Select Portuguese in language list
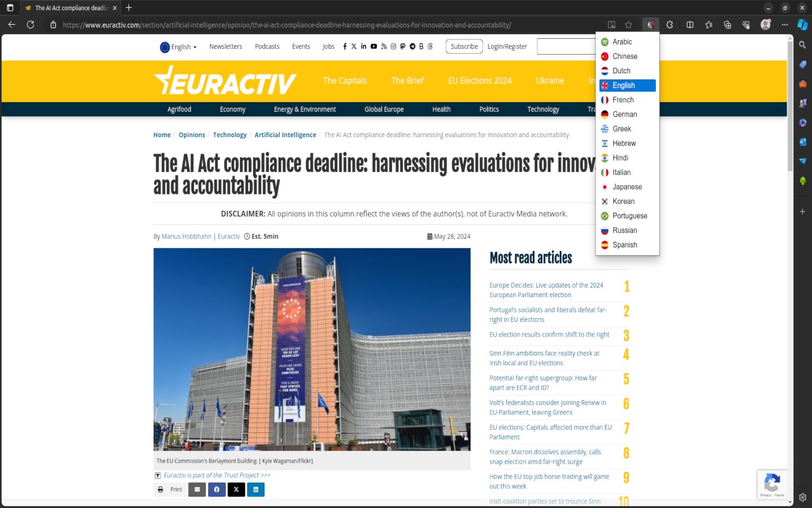This screenshot has height=508, width=812. [627, 216]
